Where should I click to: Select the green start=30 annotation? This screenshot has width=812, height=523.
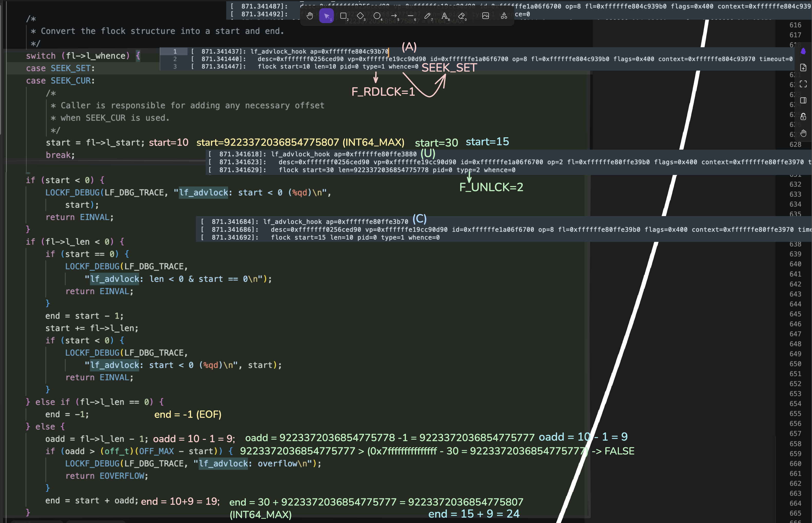tap(436, 143)
